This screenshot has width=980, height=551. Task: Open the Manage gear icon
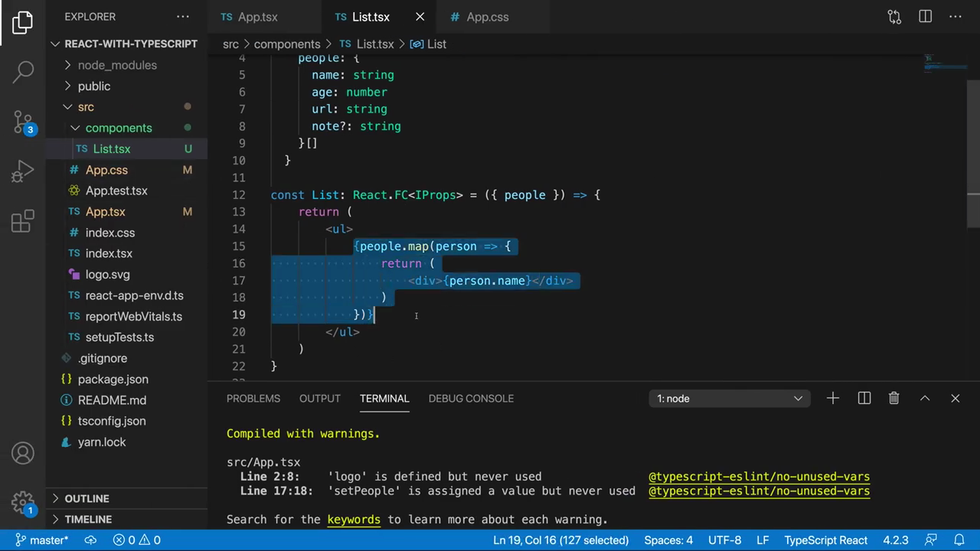coord(23,503)
